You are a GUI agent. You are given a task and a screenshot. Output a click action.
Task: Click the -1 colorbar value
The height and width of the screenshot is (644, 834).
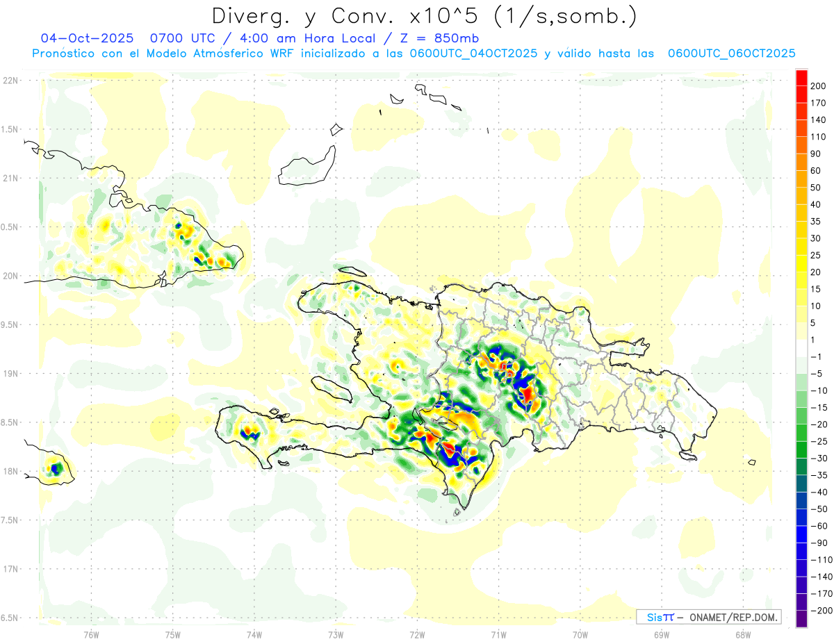(x=817, y=357)
